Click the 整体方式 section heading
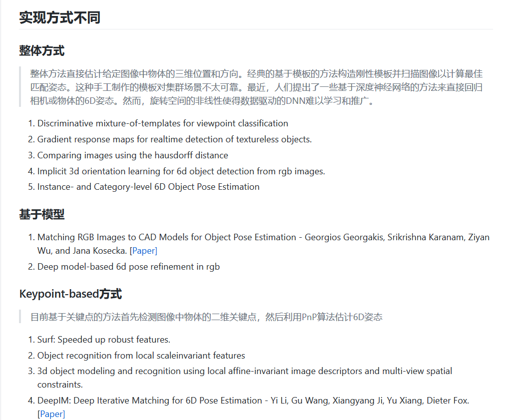This screenshot has width=508, height=420. click(42, 51)
